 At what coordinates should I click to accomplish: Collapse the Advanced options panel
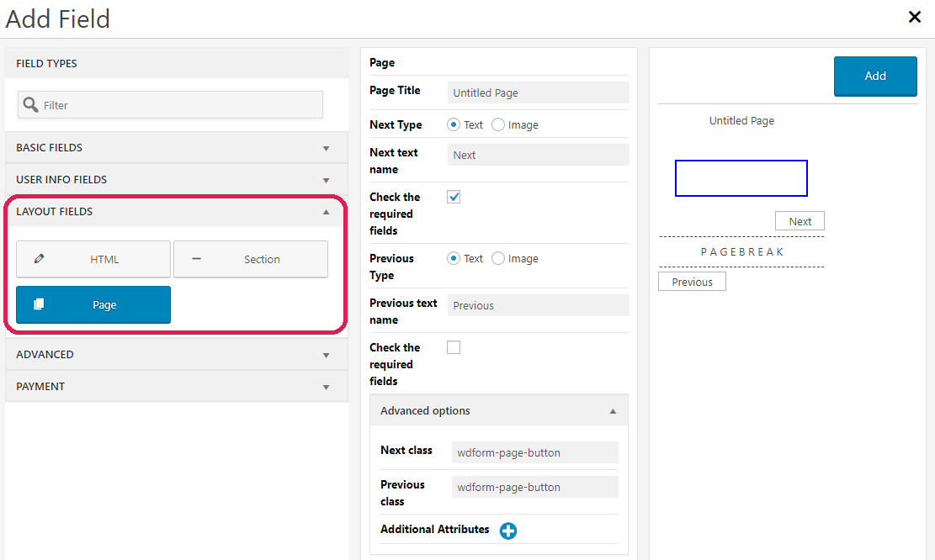614,409
